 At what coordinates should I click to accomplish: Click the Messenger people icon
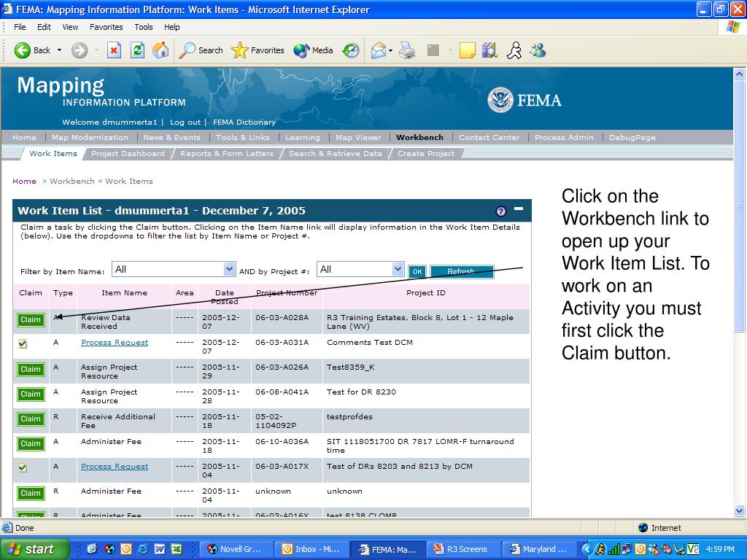pyautogui.click(x=538, y=50)
